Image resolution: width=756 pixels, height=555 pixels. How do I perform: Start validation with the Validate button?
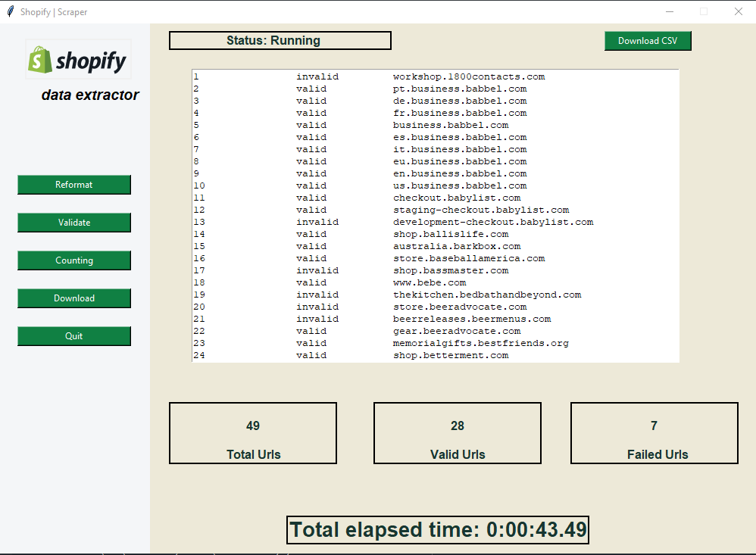(x=73, y=223)
